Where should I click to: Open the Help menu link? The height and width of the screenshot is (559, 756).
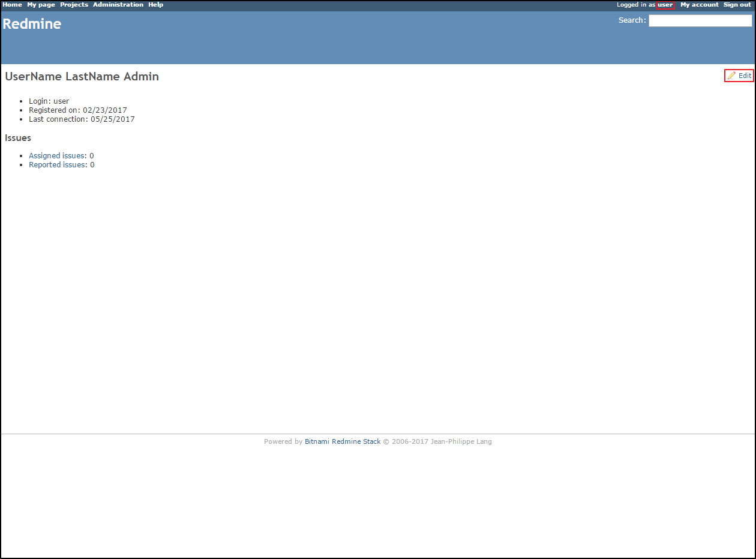tap(156, 5)
